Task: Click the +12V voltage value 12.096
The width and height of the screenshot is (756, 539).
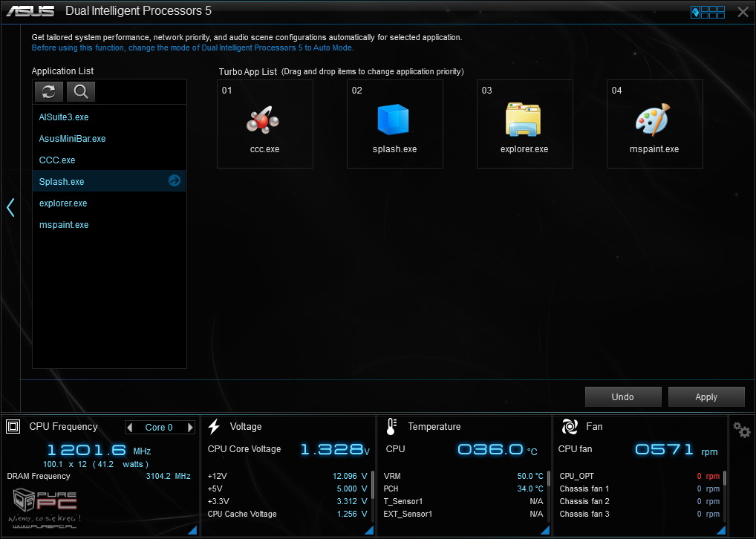Action: 350,476
